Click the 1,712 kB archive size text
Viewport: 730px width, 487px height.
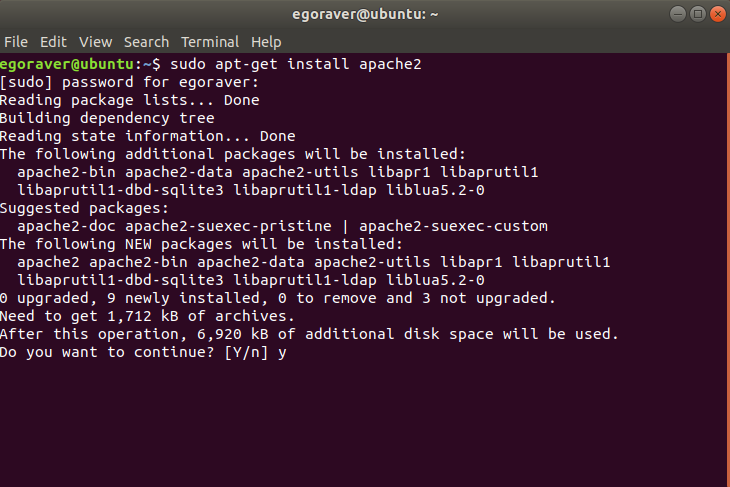(143, 316)
